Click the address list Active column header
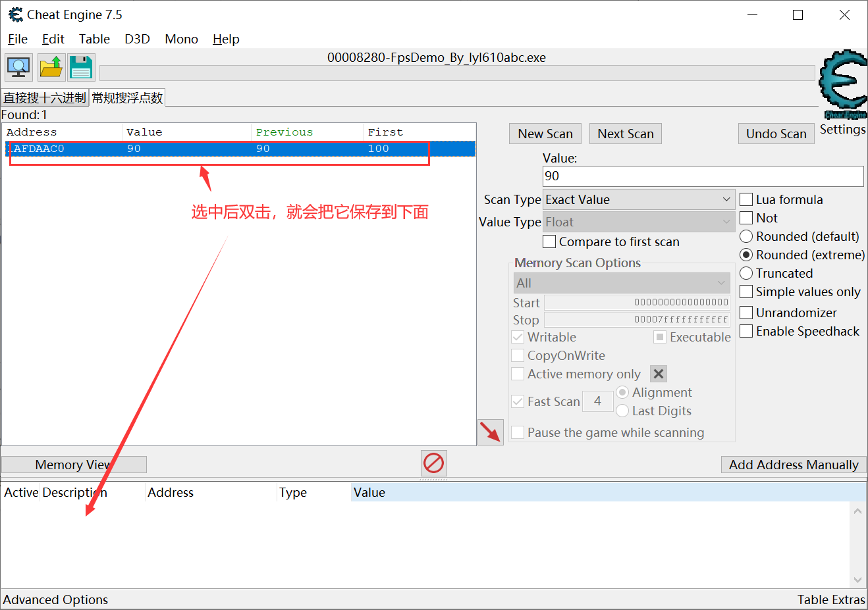 point(21,492)
